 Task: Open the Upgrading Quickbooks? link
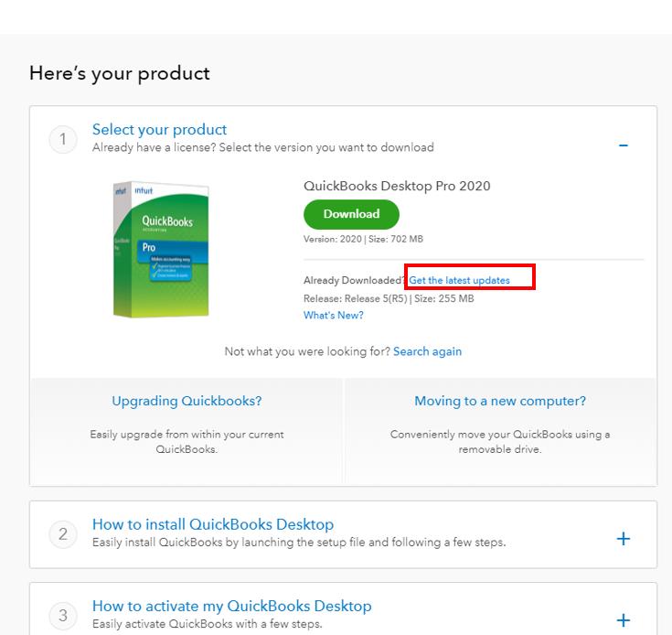187,401
